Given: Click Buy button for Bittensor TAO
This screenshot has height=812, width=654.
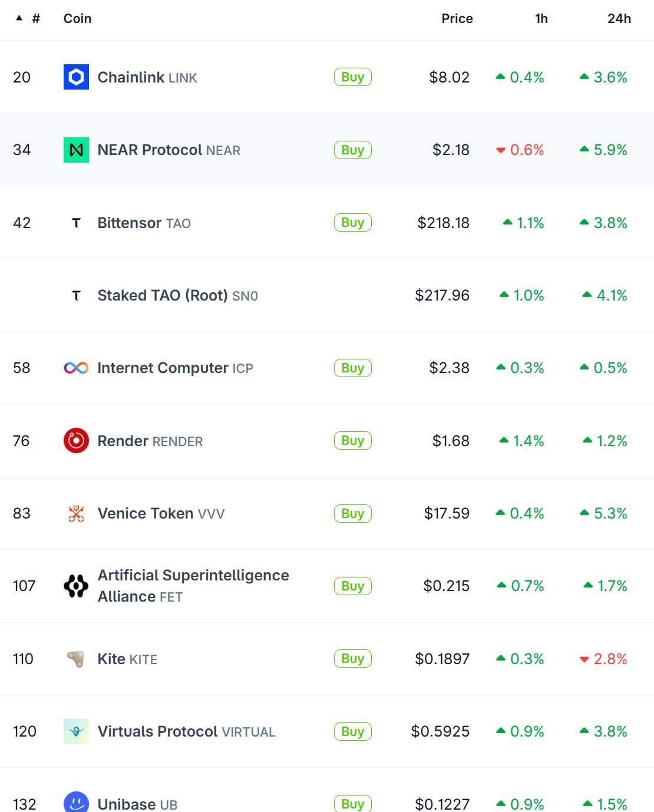Looking at the screenshot, I should 353,223.
